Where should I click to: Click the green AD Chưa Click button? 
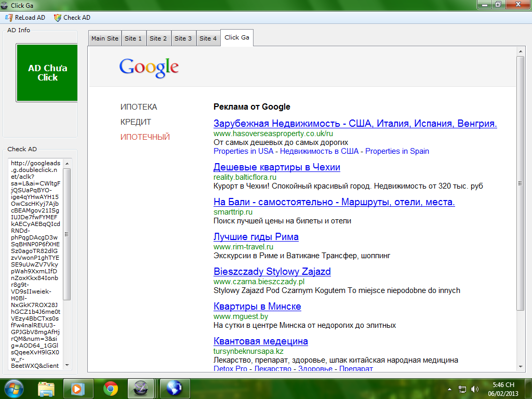[x=47, y=73]
